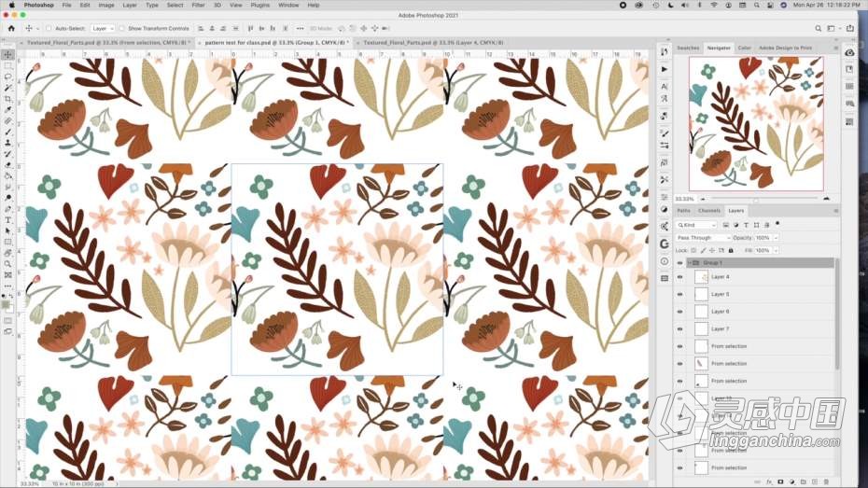The image size is (868, 488).
Task: Open the Pass Through blend mode dropdown
Action: [x=703, y=238]
